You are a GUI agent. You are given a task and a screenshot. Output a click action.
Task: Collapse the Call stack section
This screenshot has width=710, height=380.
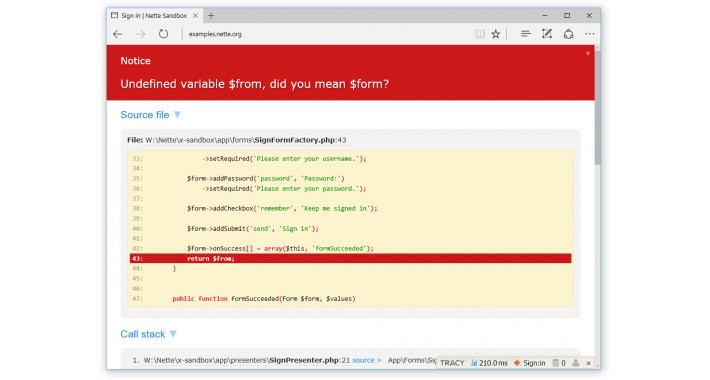(148, 334)
